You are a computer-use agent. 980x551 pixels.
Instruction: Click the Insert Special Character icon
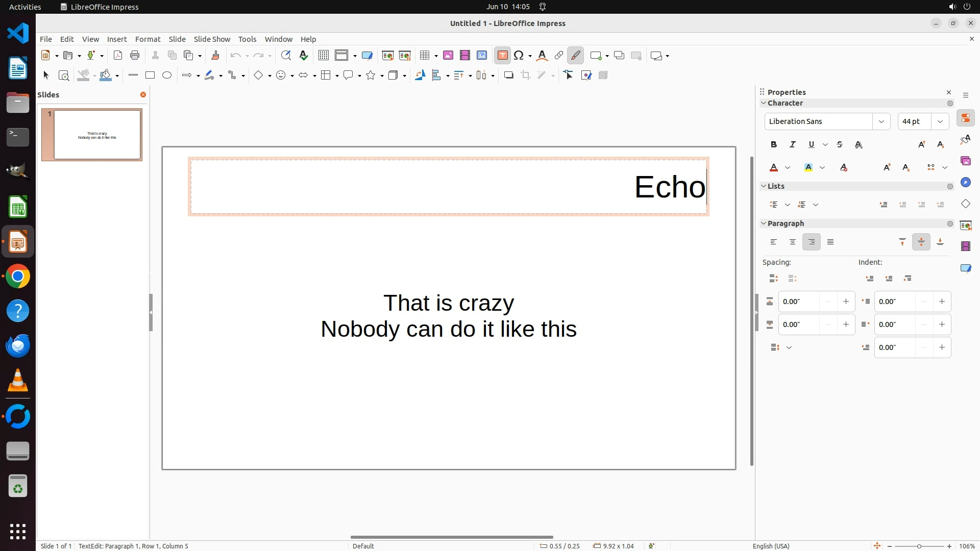pos(519,56)
